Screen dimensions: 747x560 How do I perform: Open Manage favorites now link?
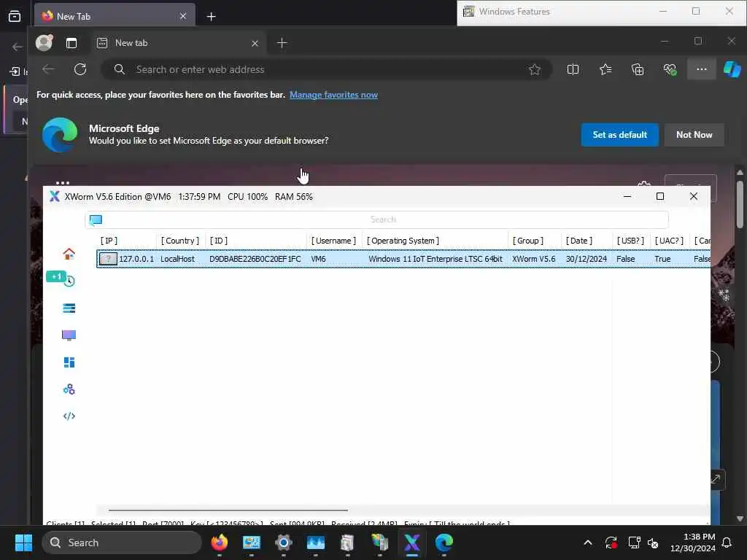[x=333, y=95]
